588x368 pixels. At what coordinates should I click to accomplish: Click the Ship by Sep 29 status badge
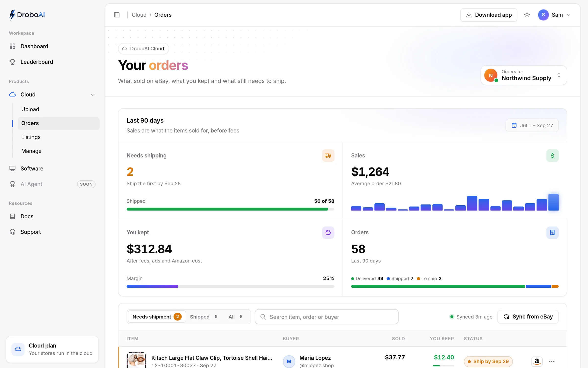(488, 361)
